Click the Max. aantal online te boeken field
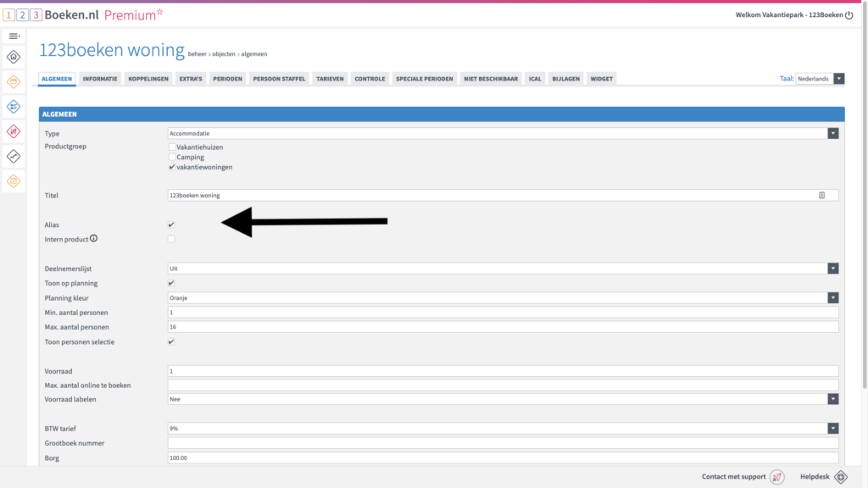868x488 pixels. point(504,385)
